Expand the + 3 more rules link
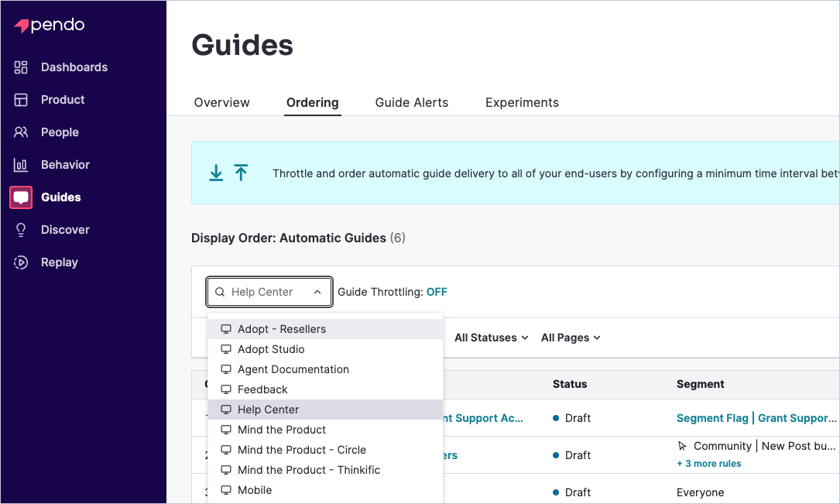 [x=708, y=464]
